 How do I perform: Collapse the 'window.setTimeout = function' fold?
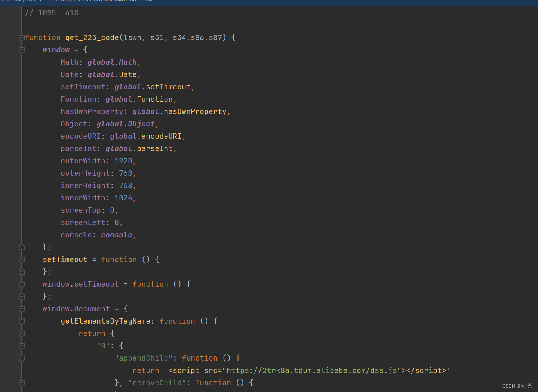[22, 284]
